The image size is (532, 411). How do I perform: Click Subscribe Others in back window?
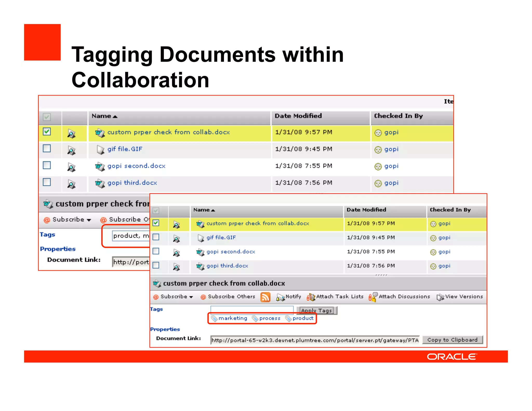point(125,220)
